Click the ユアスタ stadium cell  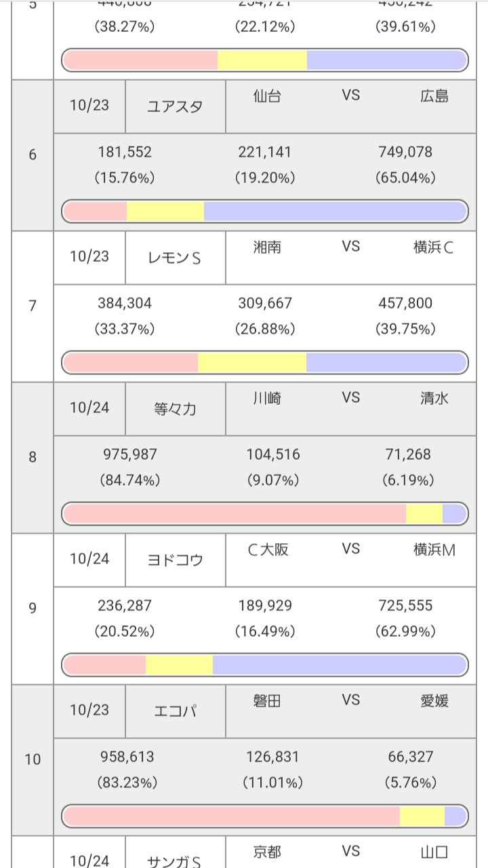click(175, 106)
